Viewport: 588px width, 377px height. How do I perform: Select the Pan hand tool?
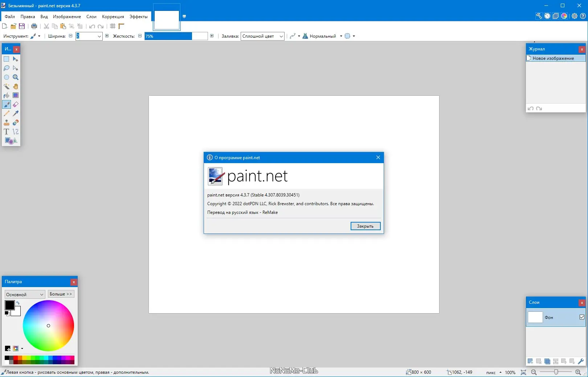coord(16,86)
